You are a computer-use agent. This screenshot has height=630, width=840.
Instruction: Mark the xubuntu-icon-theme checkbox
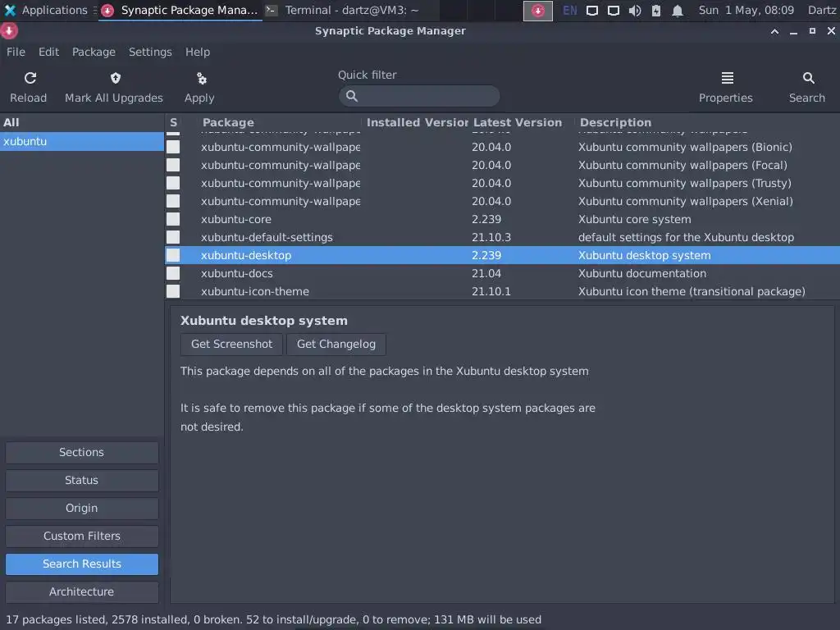173,291
